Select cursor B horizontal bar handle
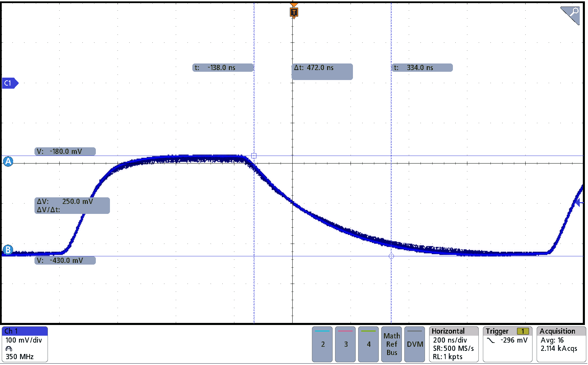This screenshot has height=365, width=588. (8, 249)
